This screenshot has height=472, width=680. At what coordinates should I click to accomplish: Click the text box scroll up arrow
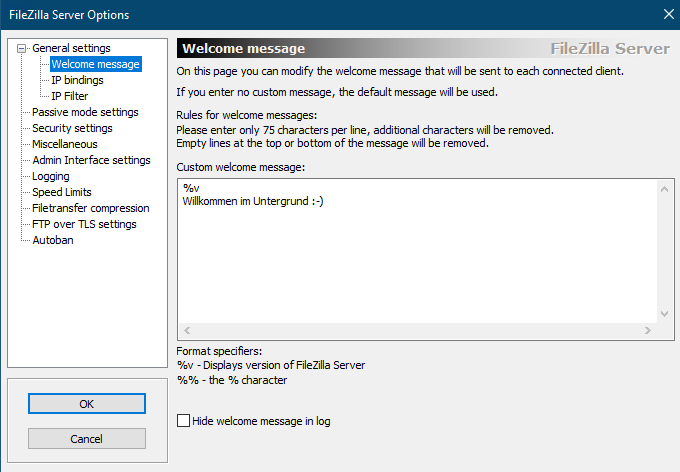tap(664, 189)
